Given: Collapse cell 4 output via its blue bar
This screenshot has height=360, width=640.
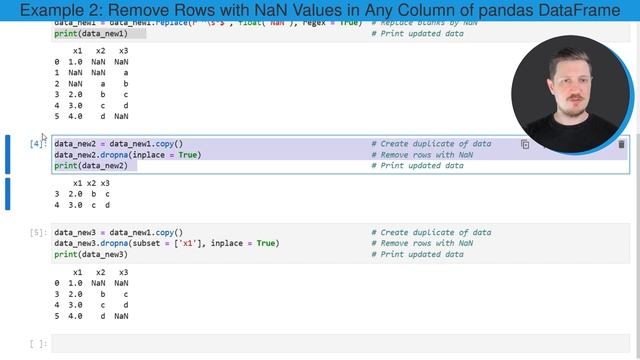Looking at the screenshot, I should pyautogui.click(x=8, y=194).
